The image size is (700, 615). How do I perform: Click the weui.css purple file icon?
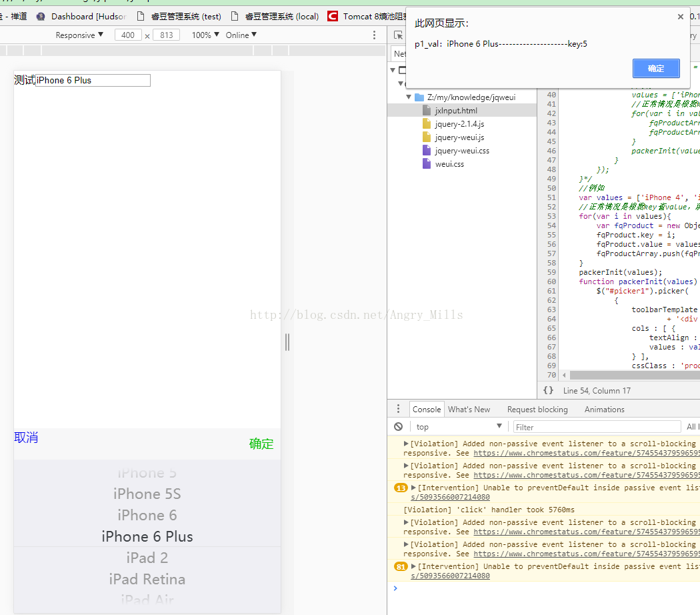coord(427,164)
